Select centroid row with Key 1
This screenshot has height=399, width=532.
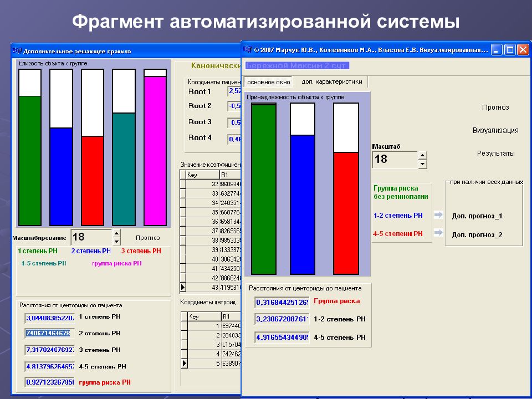pyautogui.click(x=211, y=326)
